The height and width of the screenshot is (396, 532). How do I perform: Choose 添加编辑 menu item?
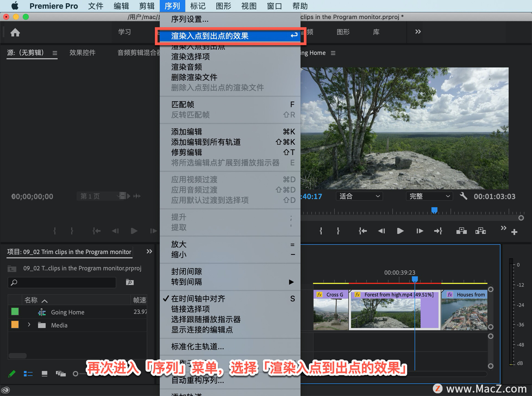pos(230,132)
